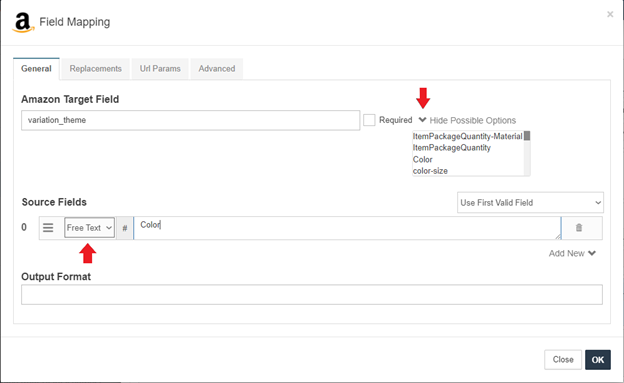Viewport: 624px width, 383px height.
Task: Select the ItemPackageQuantity option
Action: pos(452,148)
